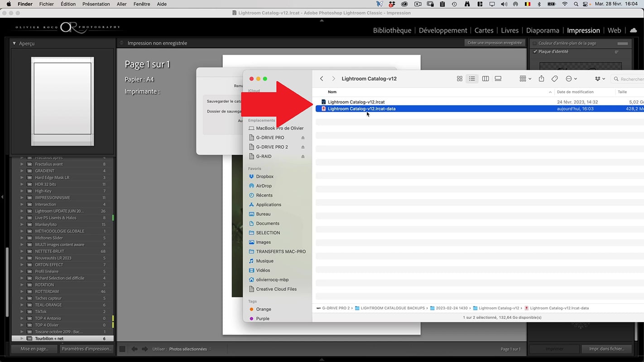The height and width of the screenshot is (362, 644).
Task: Click the Mise en page button
Action: click(34, 349)
